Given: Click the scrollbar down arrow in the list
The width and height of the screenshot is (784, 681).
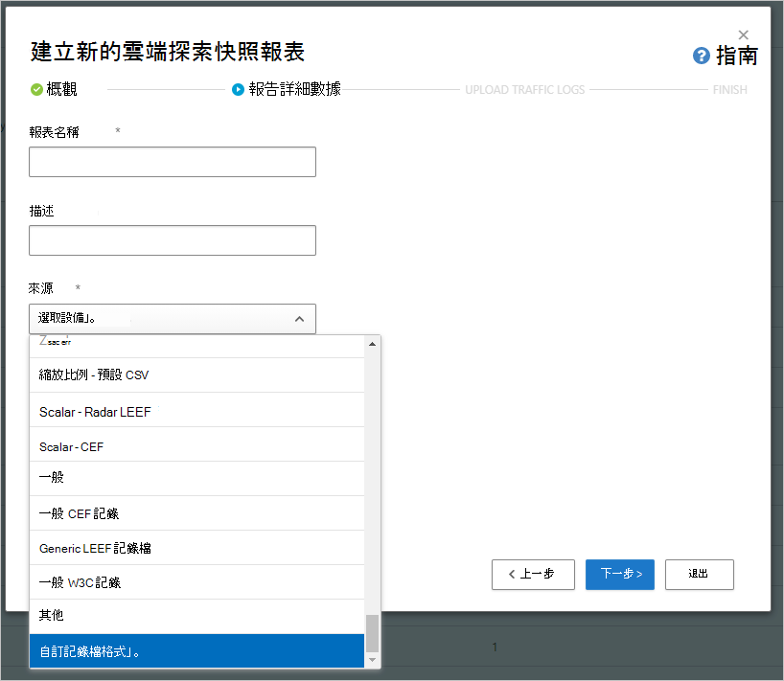Looking at the screenshot, I should 372,659.
